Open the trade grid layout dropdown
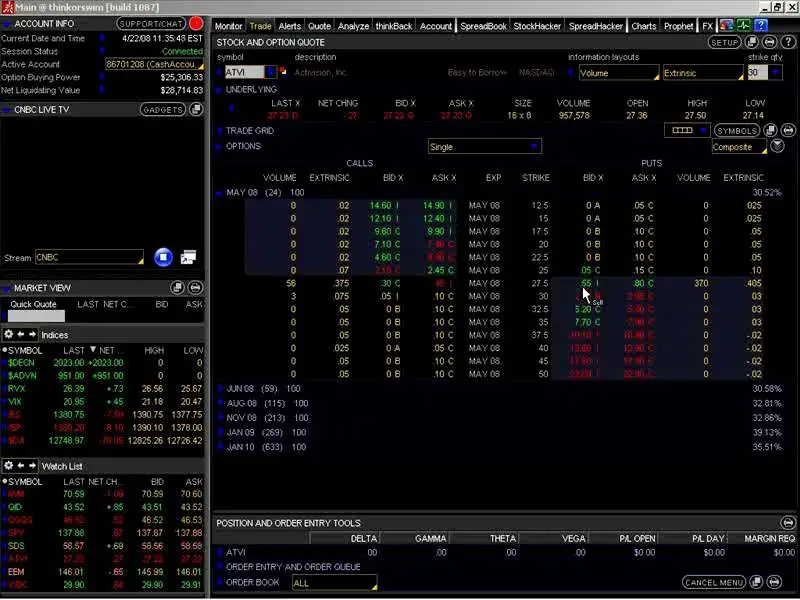Image resolution: width=800 pixels, height=600 pixels. (x=687, y=131)
